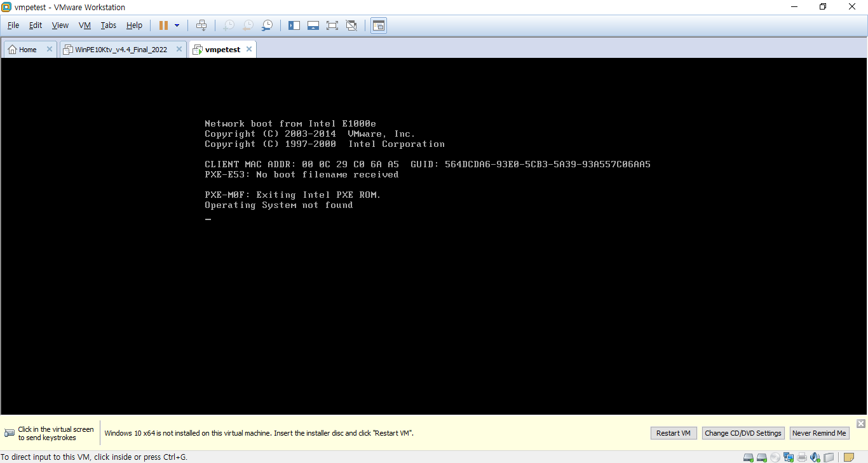Click the message log note icon
This screenshot has width=868, height=463.
coord(849,457)
